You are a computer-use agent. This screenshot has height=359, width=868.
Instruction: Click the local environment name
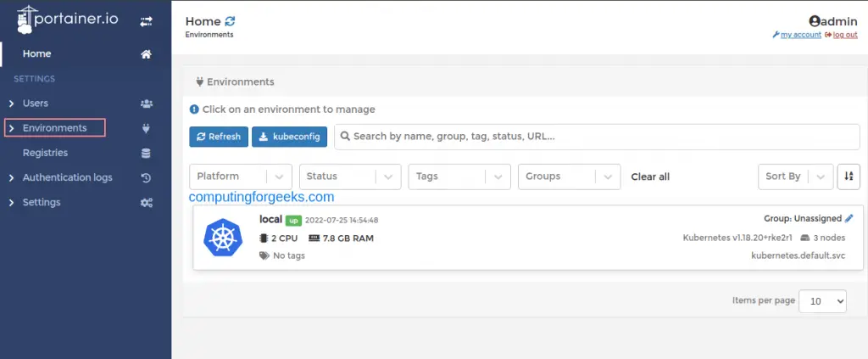270,219
